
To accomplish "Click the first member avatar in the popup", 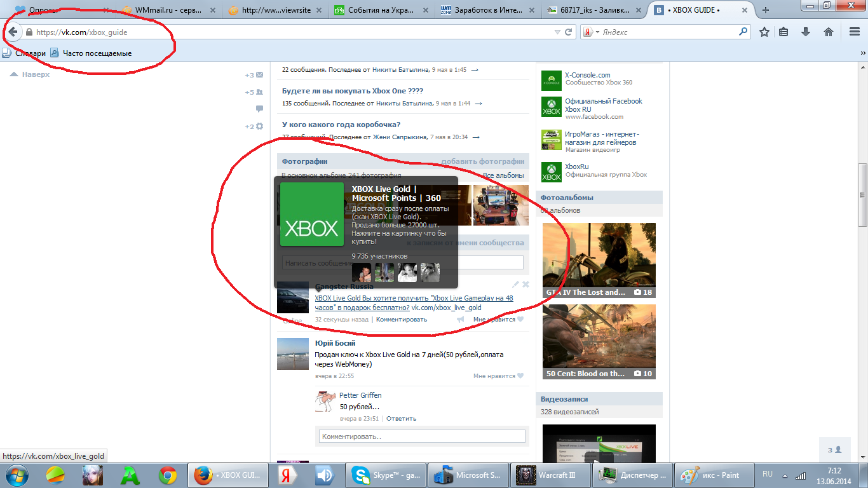I will (x=362, y=273).
